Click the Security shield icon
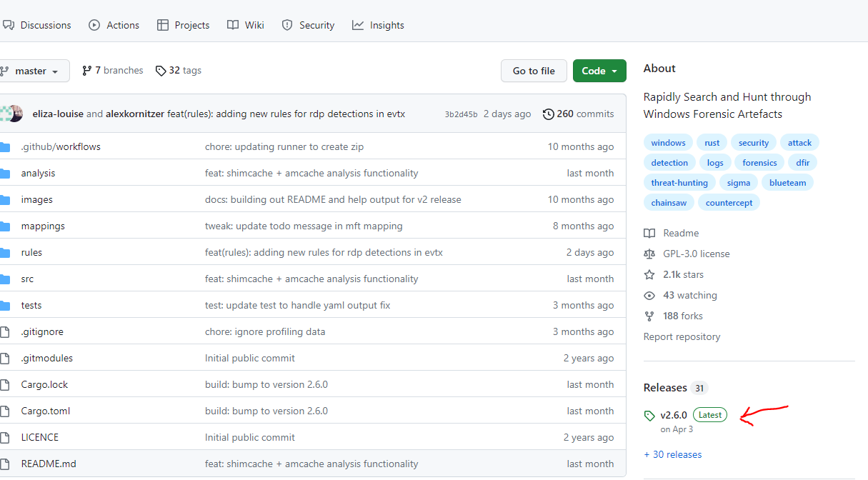The height and width of the screenshot is (480, 868). pos(287,25)
